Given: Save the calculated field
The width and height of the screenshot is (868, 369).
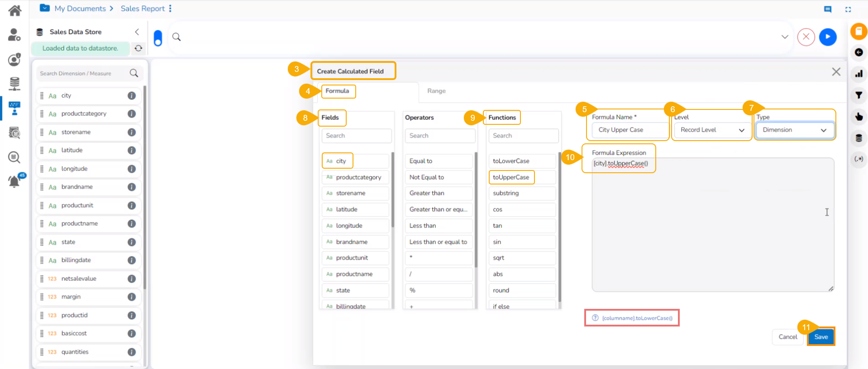Looking at the screenshot, I should 821,337.
